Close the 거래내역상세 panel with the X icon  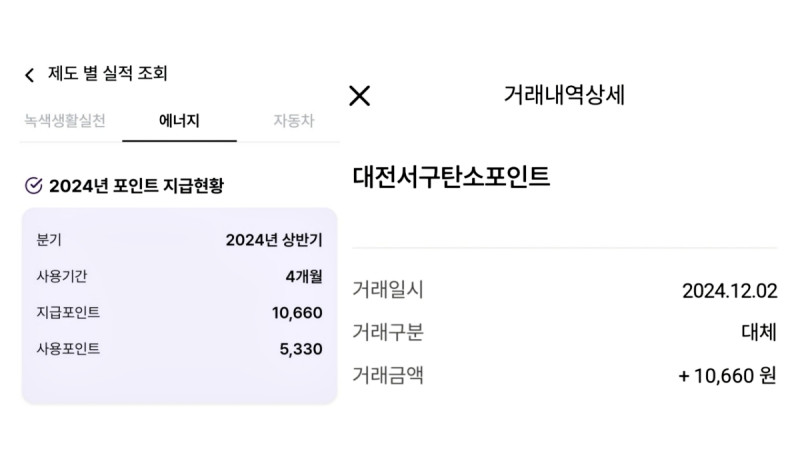tap(359, 95)
